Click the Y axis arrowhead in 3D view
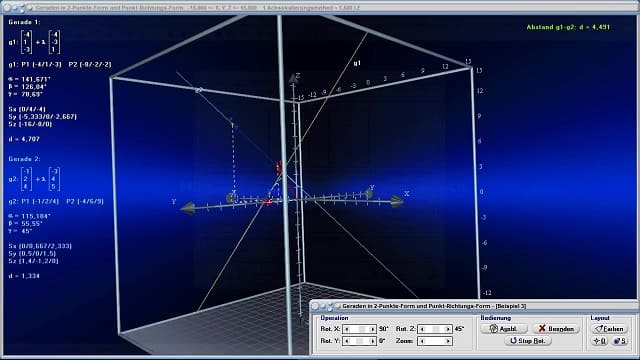The height and width of the screenshot is (360, 640). (188, 208)
